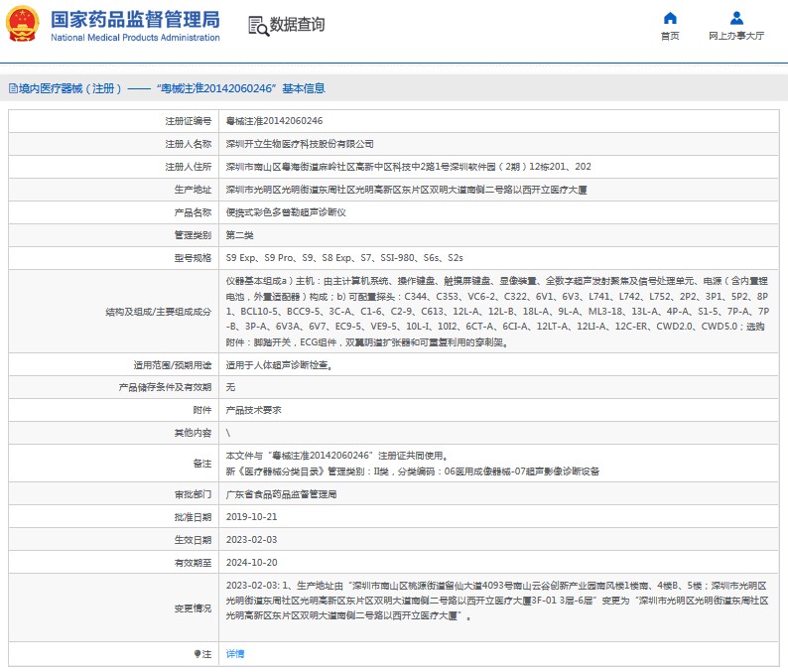Viewport: 788px width, 672px height.
Task: Click the 审批部门 row label
Action: click(x=193, y=494)
